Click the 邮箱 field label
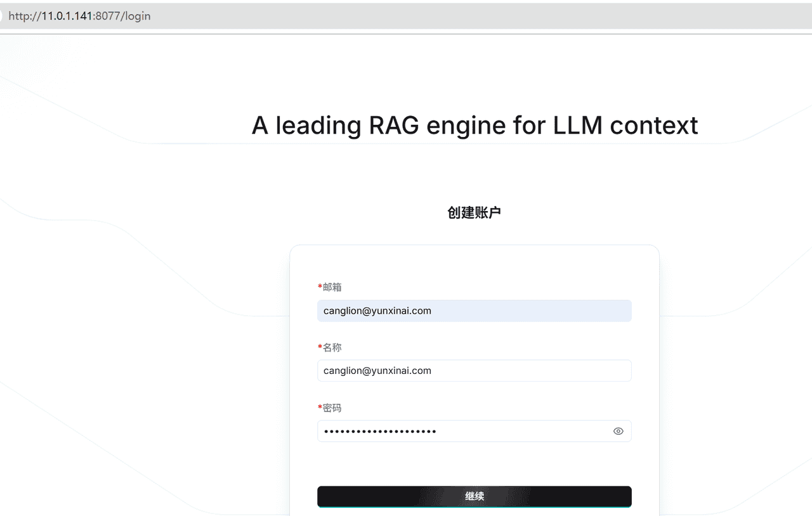This screenshot has width=812, height=516. coord(332,287)
